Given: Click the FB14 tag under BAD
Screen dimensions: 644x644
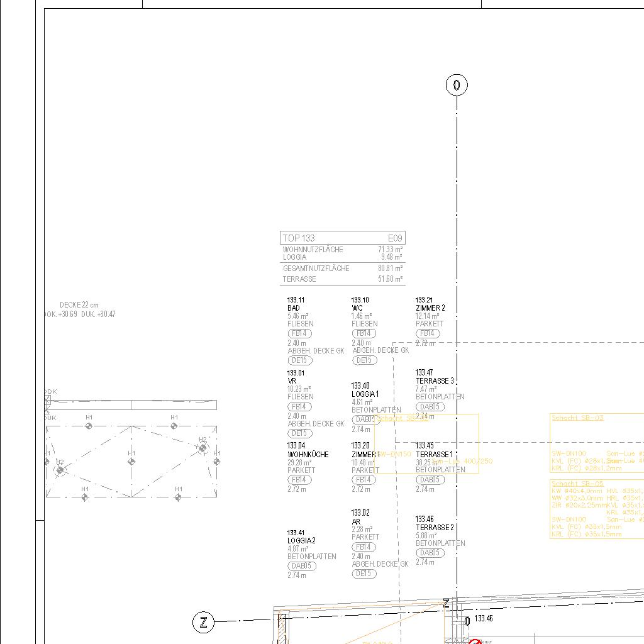Looking at the screenshot, I should [x=300, y=333].
